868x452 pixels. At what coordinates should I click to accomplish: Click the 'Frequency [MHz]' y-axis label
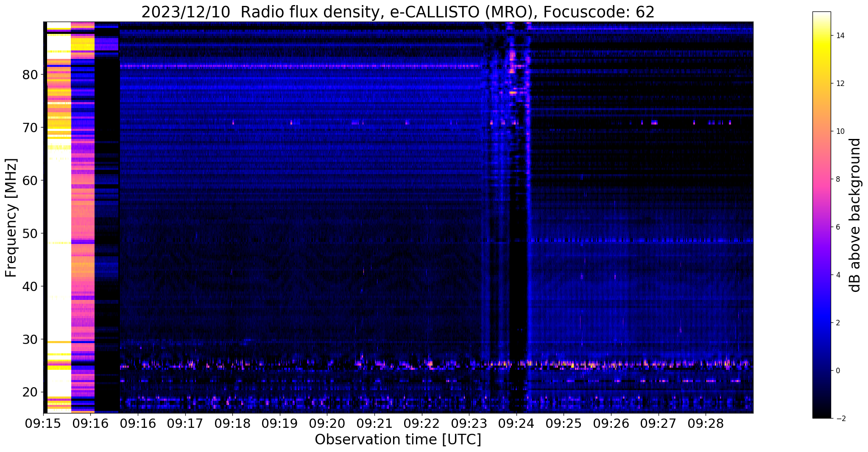[x=11, y=217]
